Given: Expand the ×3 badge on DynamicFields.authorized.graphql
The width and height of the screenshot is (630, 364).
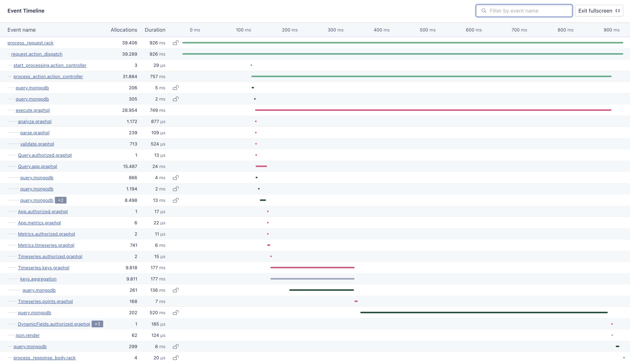Looking at the screenshot, I should 97,324.
